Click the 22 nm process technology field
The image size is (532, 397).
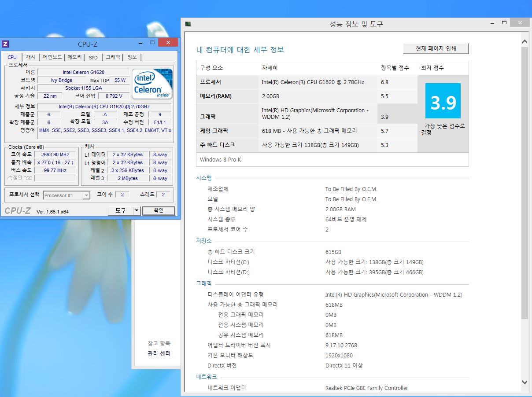[50, 96]
